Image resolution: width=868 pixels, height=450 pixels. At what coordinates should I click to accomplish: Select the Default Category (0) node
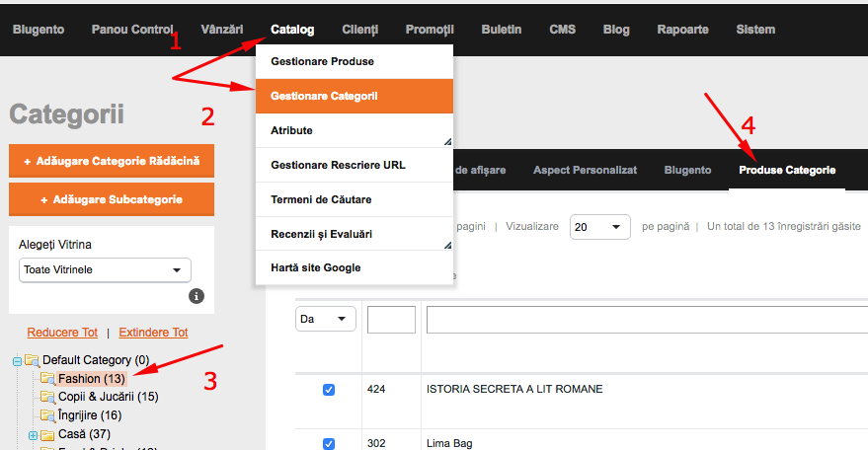(96, 360)
